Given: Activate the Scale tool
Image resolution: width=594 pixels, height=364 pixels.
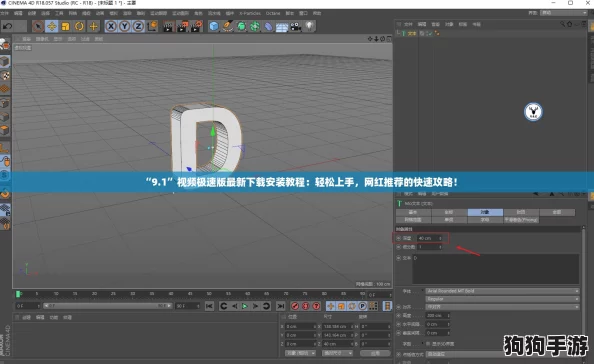Looking at the screenshot, I should point(66,26).
